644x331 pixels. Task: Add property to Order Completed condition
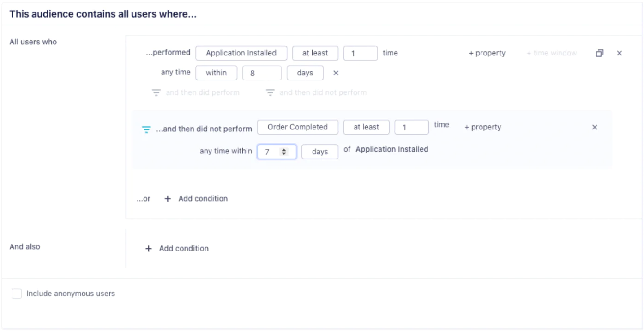pos(482,127)
